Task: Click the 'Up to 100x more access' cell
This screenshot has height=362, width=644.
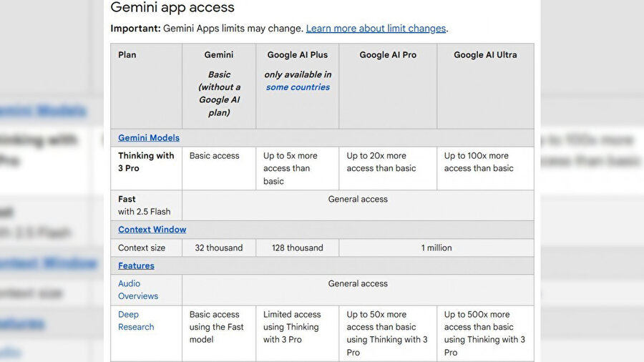Action: tap(479, 162)
